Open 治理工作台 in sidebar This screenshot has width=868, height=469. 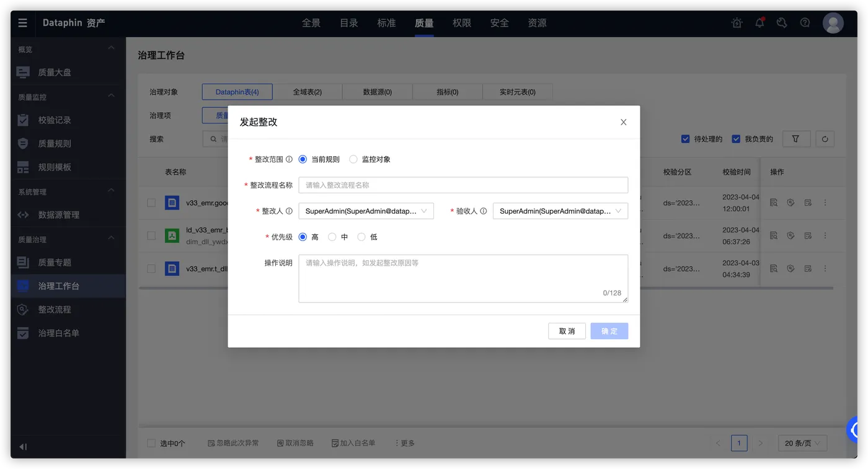[x=68, y=286]
